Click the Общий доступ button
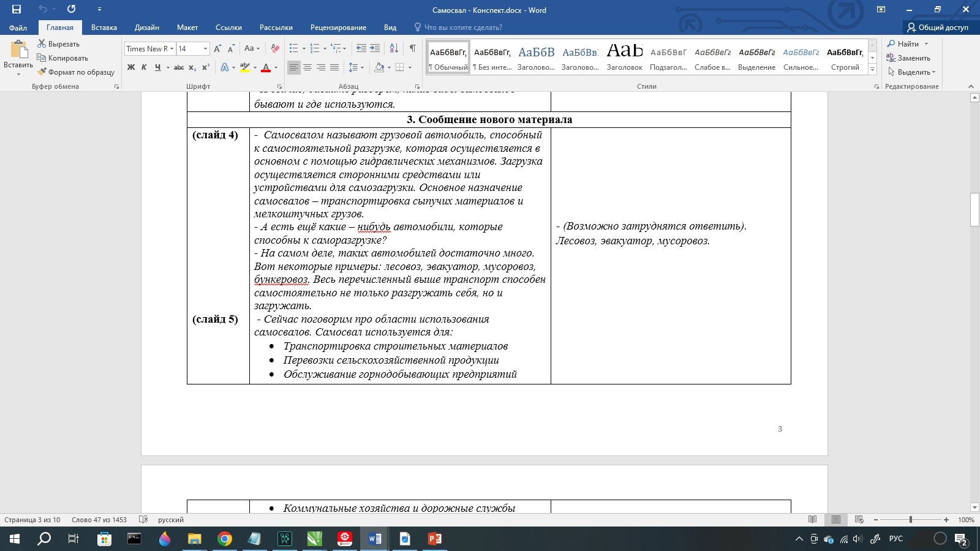The image size is (980, 551). [x=938, y=28]
